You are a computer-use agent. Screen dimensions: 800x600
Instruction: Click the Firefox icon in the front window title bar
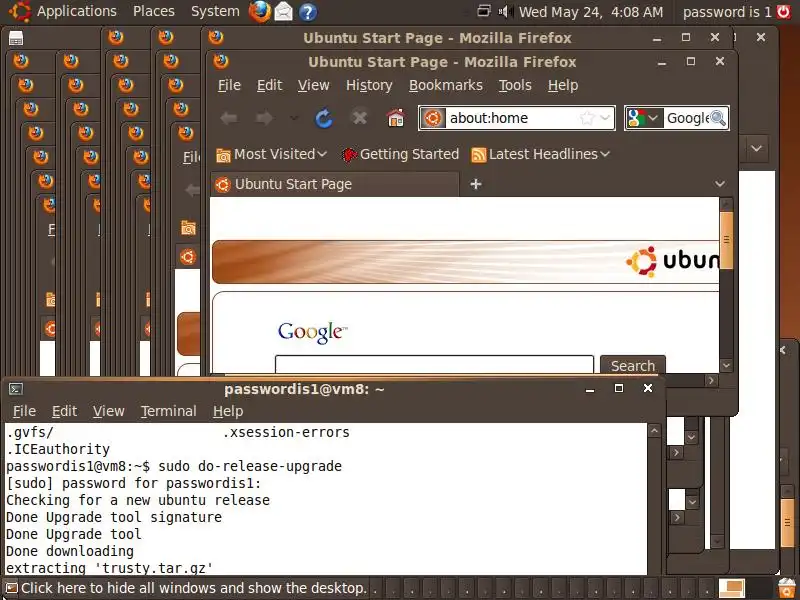[x=221, y=62]
